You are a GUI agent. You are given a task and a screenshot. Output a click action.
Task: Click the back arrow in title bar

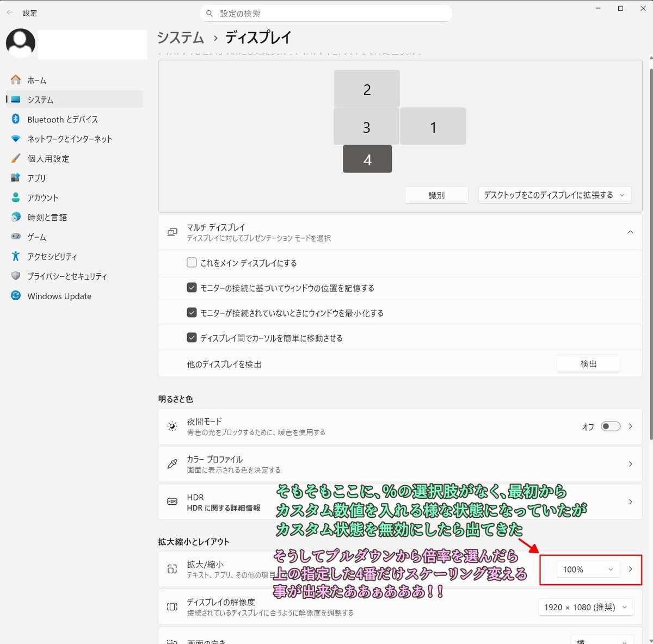[x=10, y=13]
